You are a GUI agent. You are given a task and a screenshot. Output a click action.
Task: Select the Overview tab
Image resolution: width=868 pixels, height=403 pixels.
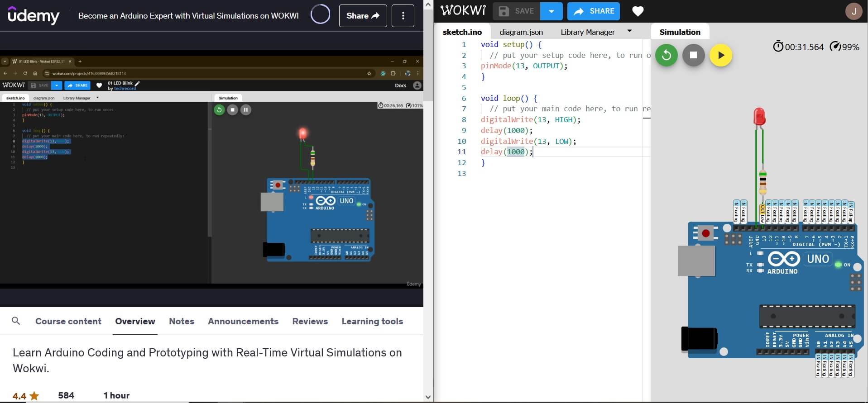pos(135,321)
